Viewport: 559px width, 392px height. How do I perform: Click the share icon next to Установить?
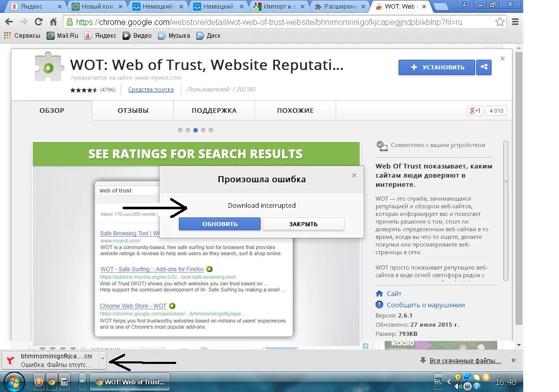coord(484,67)
